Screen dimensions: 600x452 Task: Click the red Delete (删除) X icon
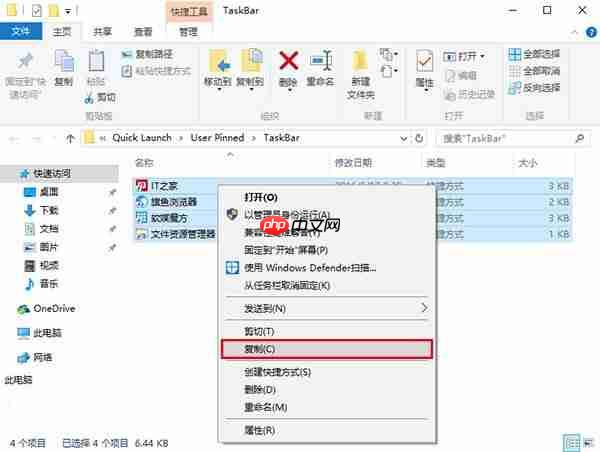coord(289,61)
